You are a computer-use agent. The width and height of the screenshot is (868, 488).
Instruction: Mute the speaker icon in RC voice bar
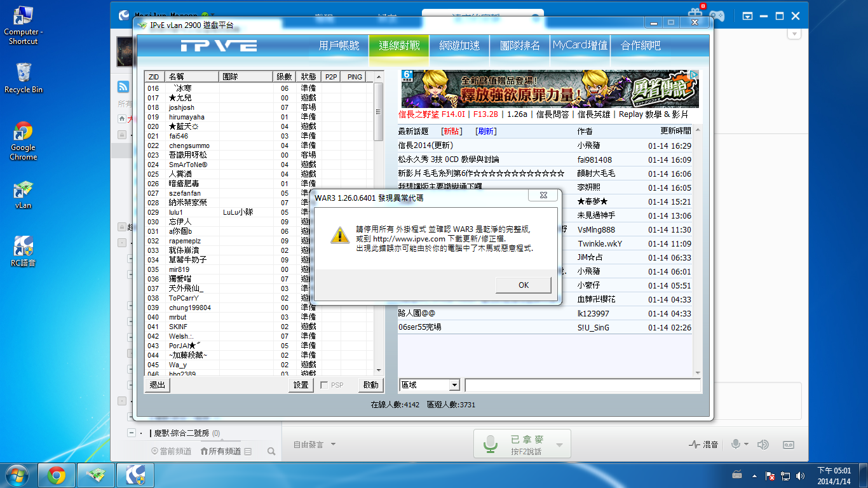(763, 445)
